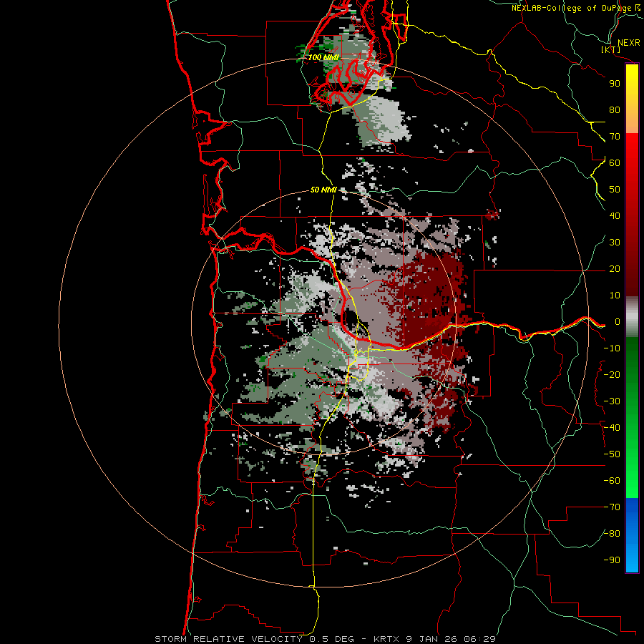Click the 80 value on the velocity scale
The width and height of the screenshot is (644, 644).
tap(615, 109)
